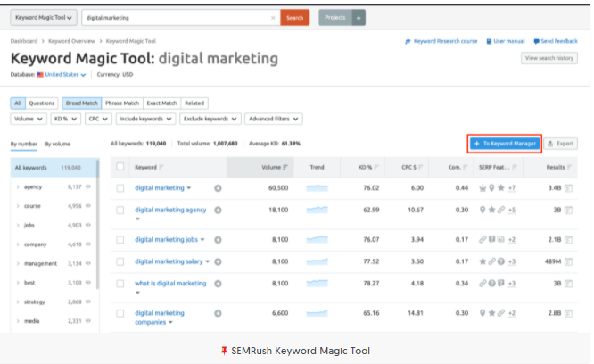594x364 pixels.
Task: Open the Keyword Research course link
Action: [441, 41]
